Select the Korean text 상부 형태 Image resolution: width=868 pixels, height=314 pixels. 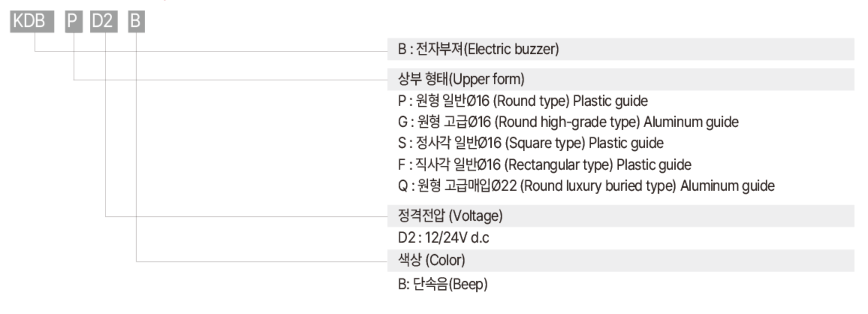point(423,79)
